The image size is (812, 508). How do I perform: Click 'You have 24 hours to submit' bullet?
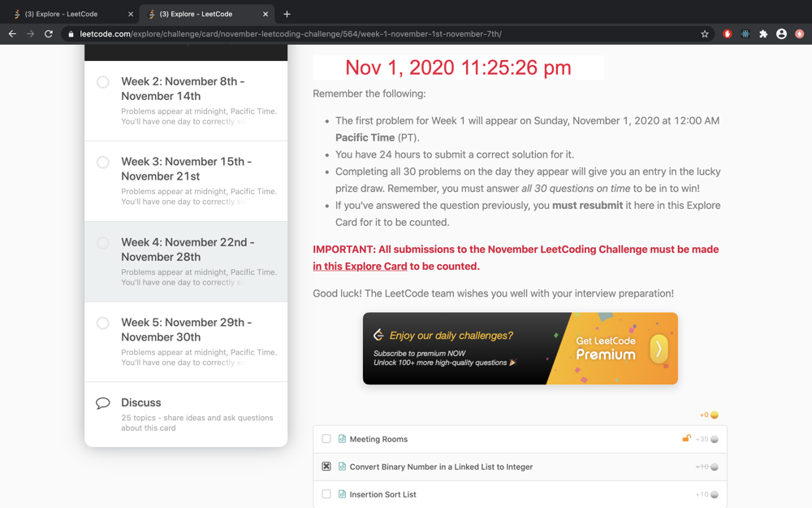(x=455, y=154)
